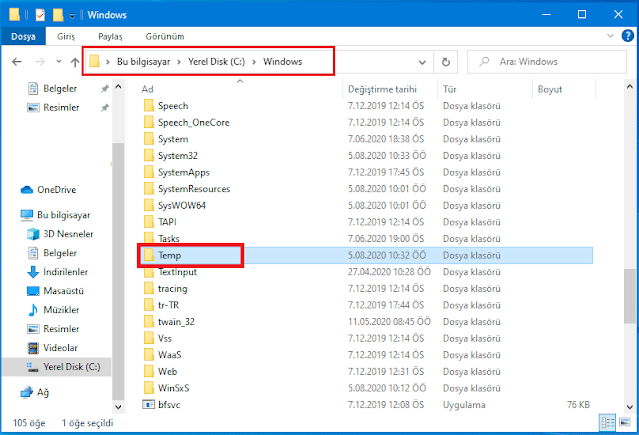Select the Tasks folder

[x=169, y=239]
